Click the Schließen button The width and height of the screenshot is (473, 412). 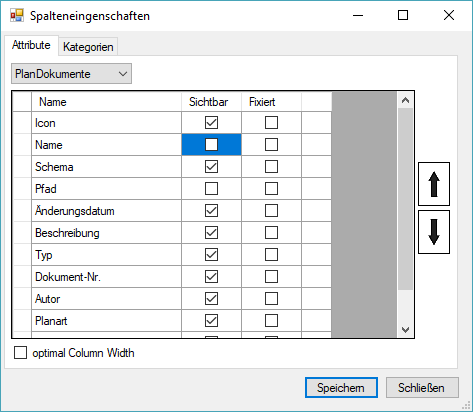(x=422, y=388)
